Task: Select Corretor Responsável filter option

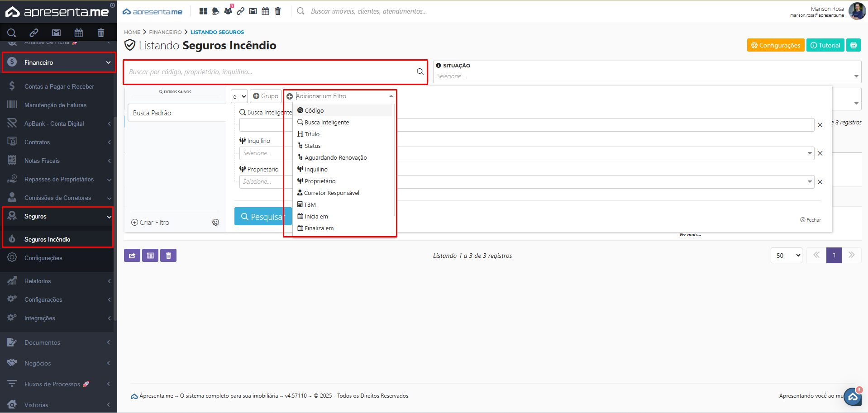Action: (331, 193)
